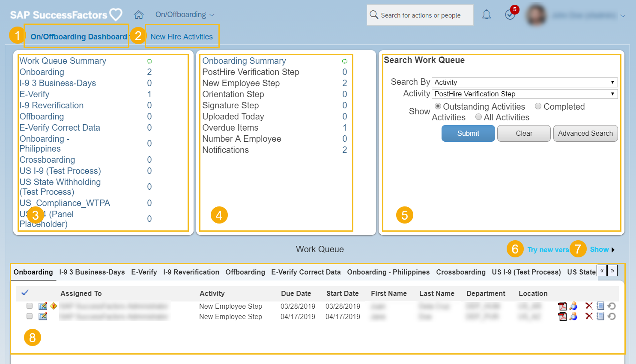
Task: Switch to On/Offboarding Dashboard tab
Action: tap(79, 37)
